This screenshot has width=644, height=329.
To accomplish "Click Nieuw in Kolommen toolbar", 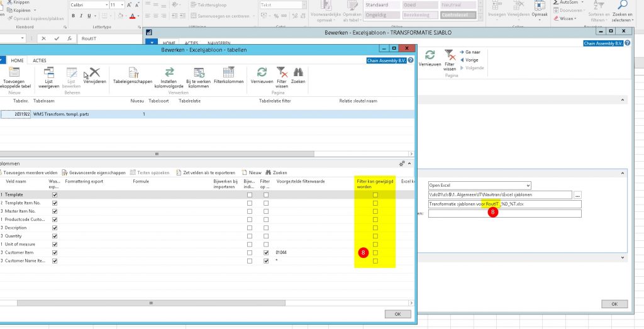I will (252, 172).
